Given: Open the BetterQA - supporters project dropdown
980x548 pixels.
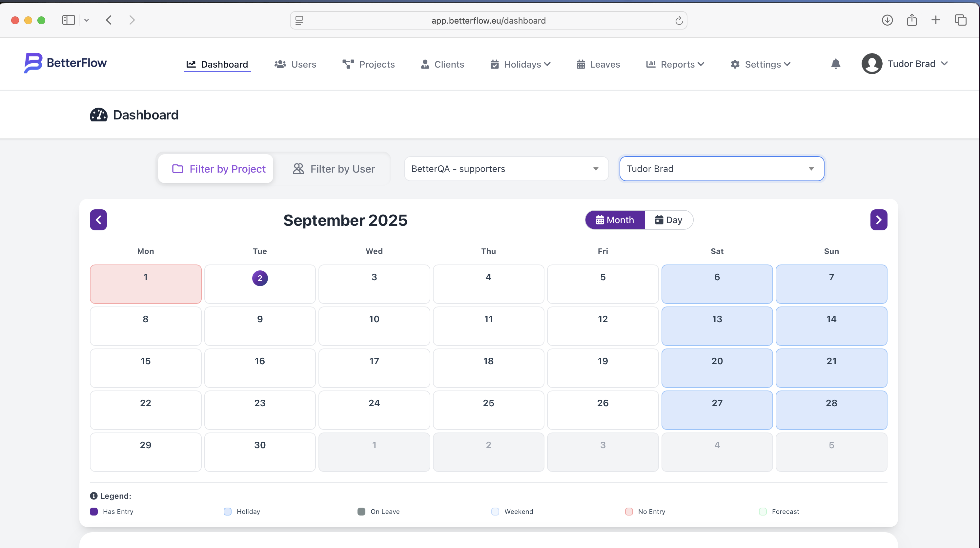Looking at the screenshot, I should pyautogui.click(x=506, y=169).
